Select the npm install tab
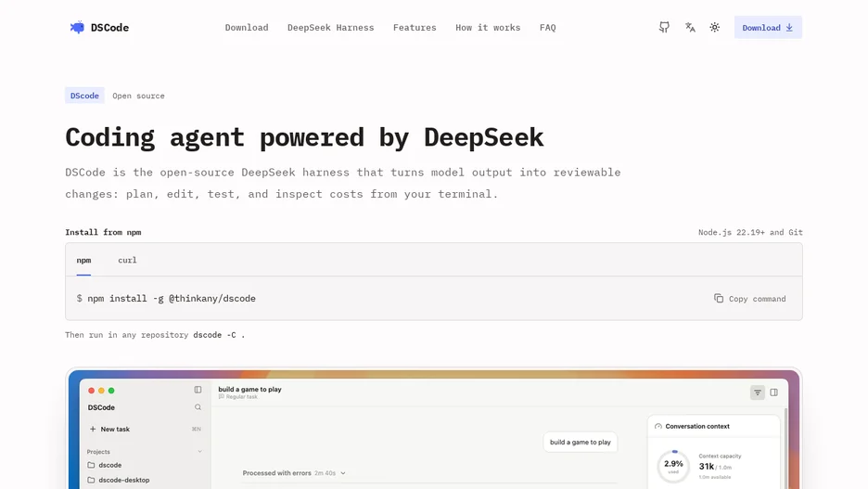868x489 pixels. [x=83, y=260]
